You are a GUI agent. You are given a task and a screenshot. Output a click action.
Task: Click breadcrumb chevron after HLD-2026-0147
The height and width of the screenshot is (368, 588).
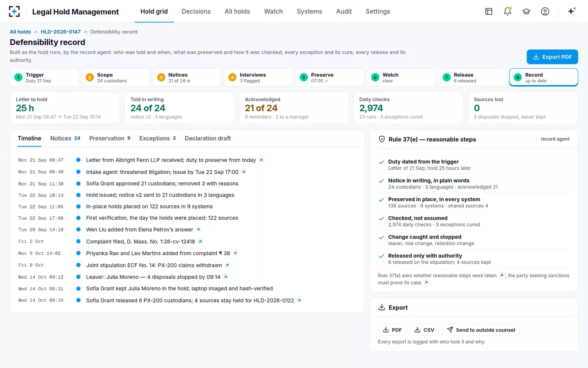pos(86,32)
